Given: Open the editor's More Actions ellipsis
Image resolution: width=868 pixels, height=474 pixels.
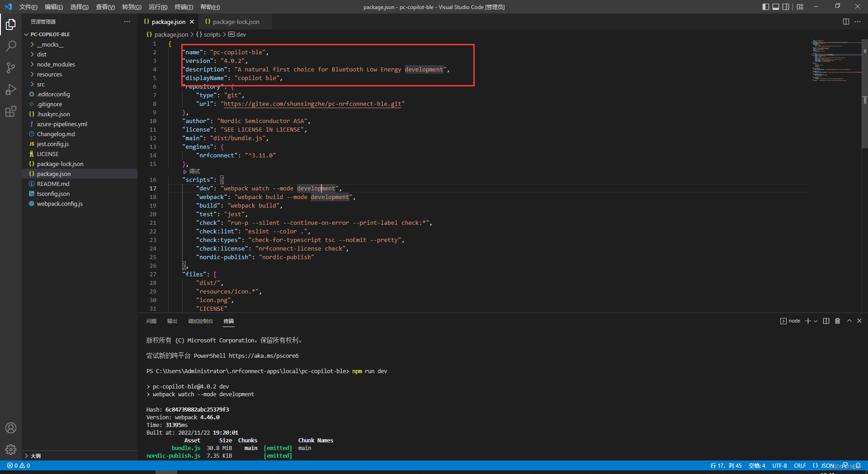Looking at the screenshot, I should pyautogui.click(x=858, y=22).
